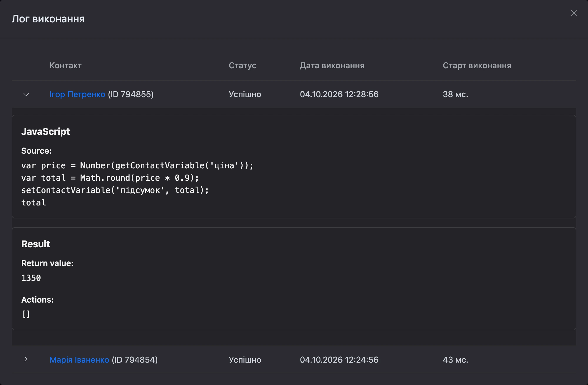588x385 pixels.
Task: Click the Контакт column header
Action: 66,65
